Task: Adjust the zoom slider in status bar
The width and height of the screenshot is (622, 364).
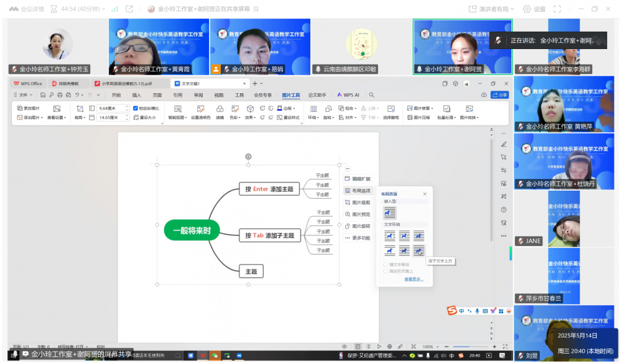Action: [x=462, y=347]
